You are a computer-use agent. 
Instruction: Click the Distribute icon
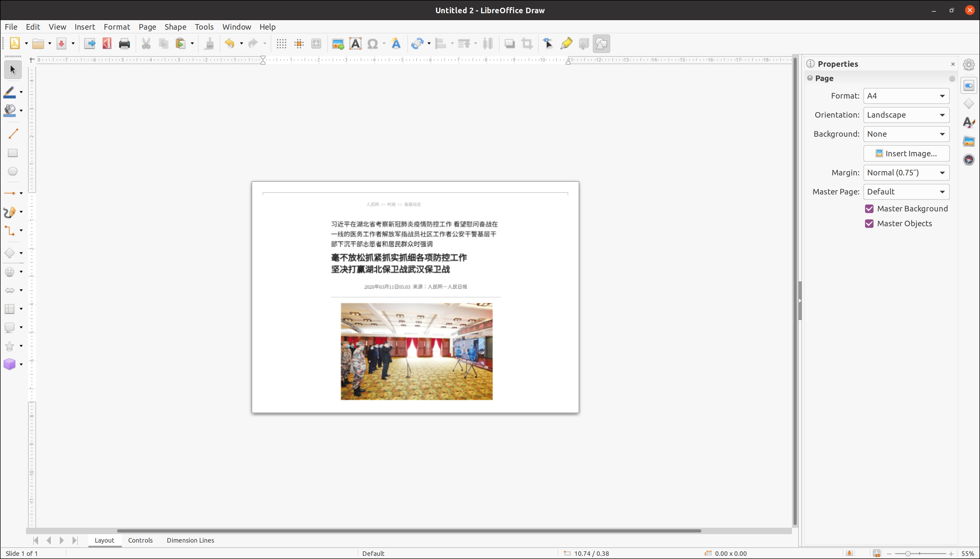488,43
